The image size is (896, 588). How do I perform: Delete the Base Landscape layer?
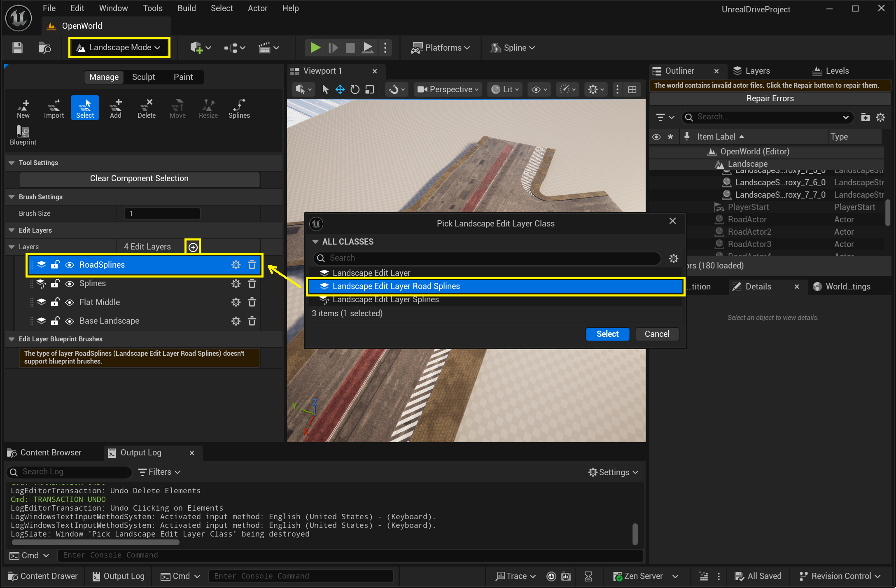point(252,321)
